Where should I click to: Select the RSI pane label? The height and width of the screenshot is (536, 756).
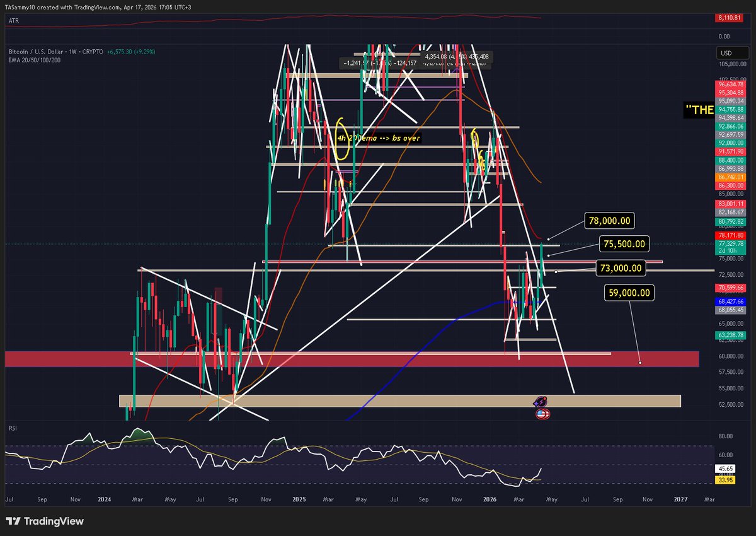pyautogui.click(x=12, y=428)
